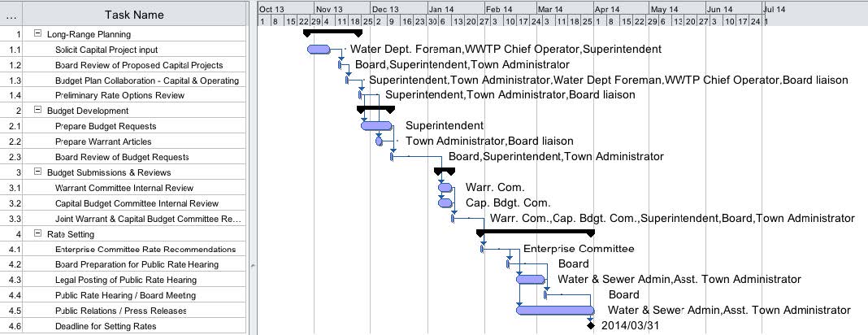
Task: Click the Prepare Budget Requests Gantt bar
Action: pos(375,126)
